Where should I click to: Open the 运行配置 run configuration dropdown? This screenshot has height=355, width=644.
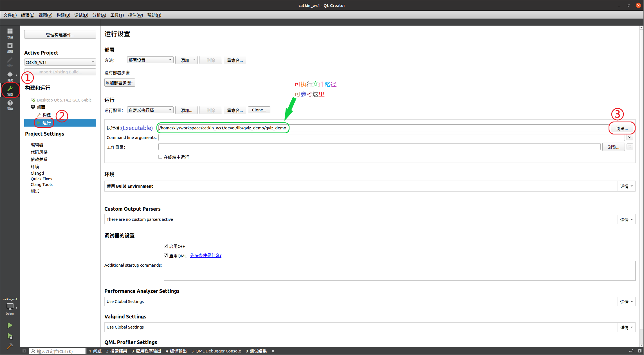click(x=150, y=110)
